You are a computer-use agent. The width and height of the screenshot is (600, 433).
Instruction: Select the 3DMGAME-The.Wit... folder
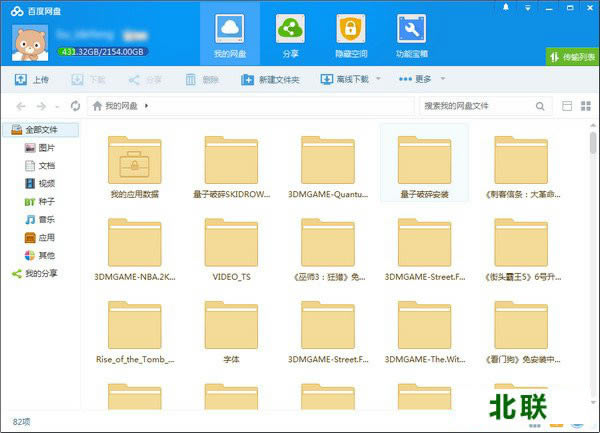coord(424,332)
